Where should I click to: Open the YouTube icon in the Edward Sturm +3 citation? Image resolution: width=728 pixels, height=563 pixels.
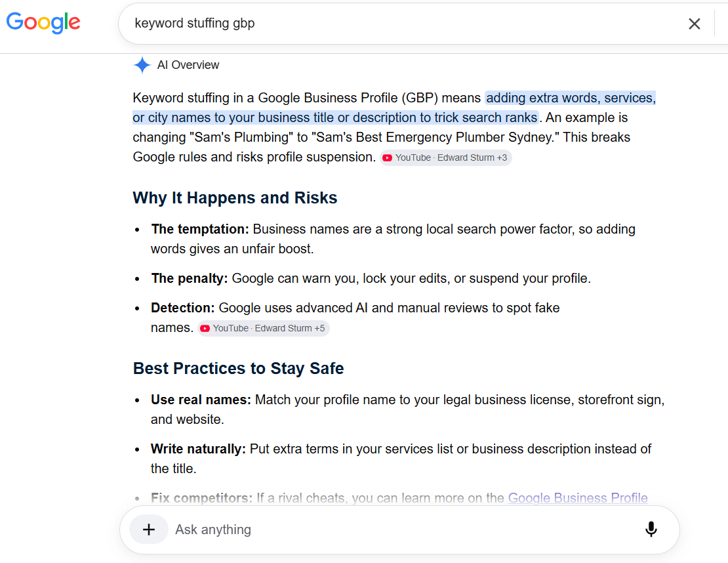[387, 158]
